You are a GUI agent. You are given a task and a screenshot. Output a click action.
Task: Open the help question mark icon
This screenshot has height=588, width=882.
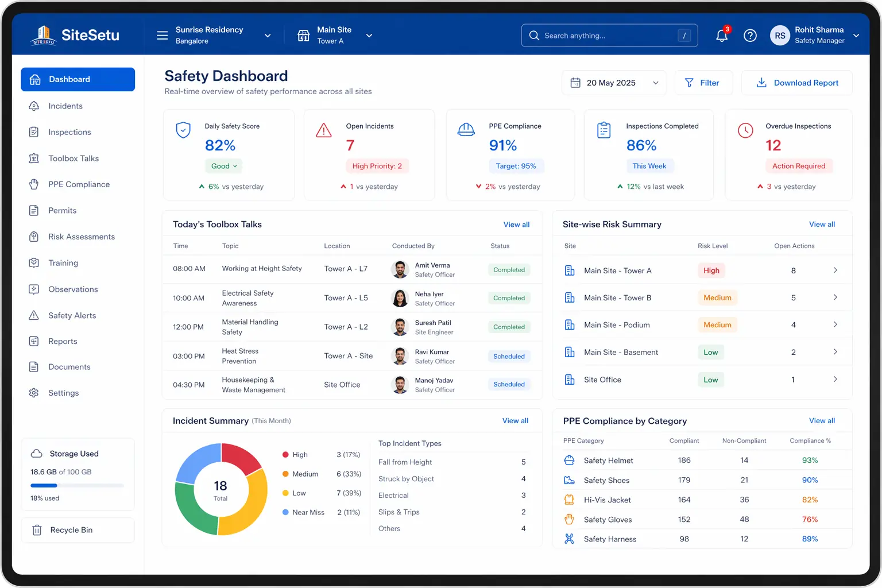750,36
